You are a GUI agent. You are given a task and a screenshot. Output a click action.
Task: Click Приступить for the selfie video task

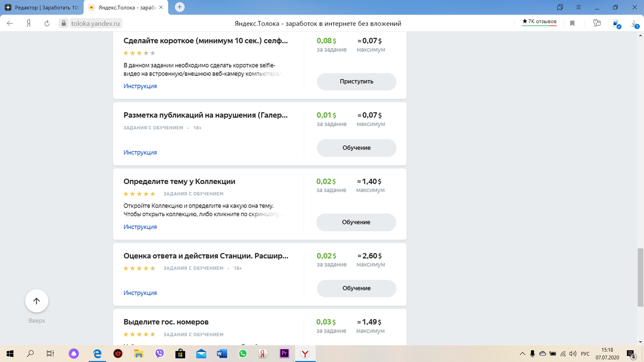point(356,82)
